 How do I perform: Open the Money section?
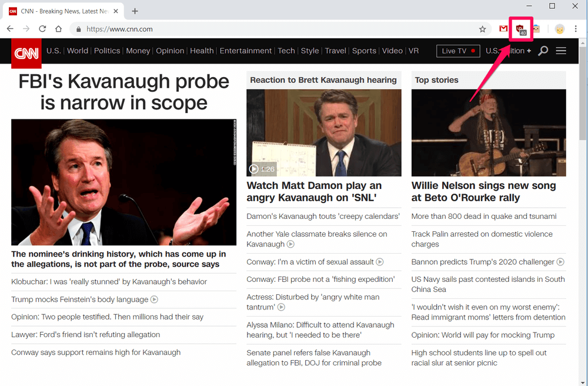[138, 51]
